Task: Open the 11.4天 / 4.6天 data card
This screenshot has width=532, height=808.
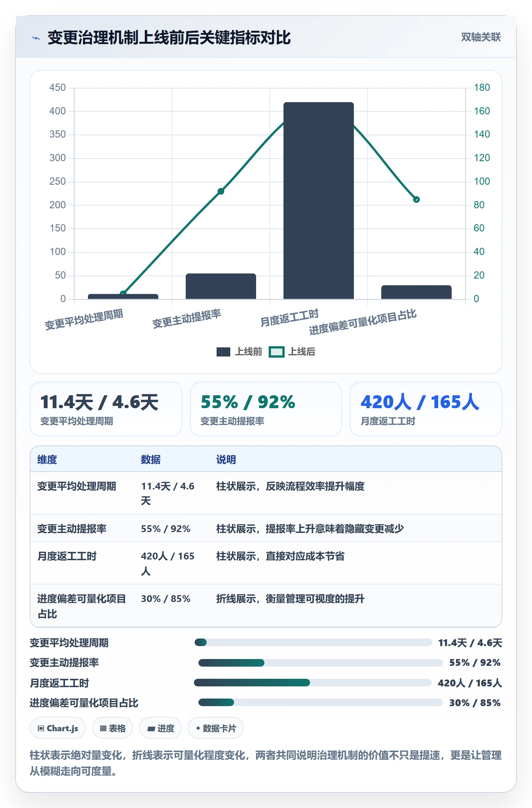Action: 106,409
